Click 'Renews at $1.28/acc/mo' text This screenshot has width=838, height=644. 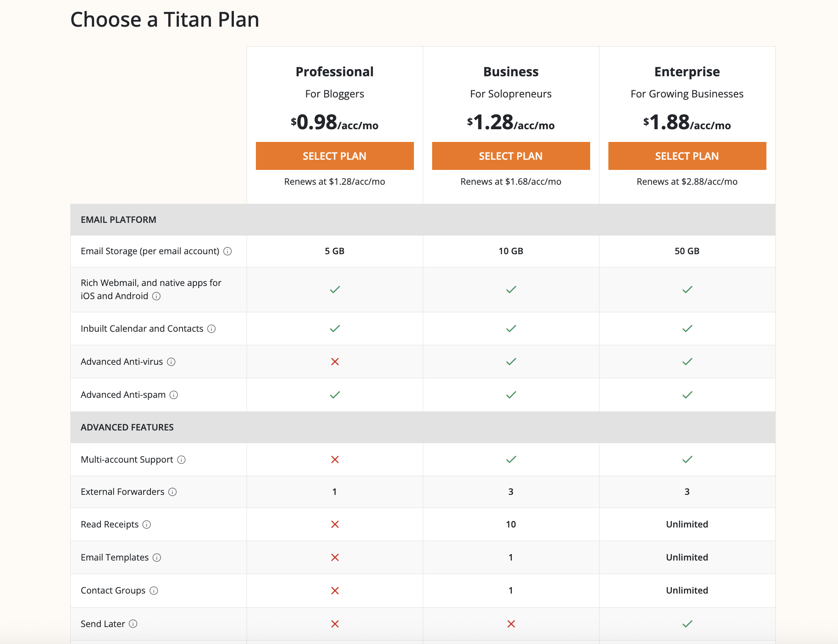tap(335, 181)
